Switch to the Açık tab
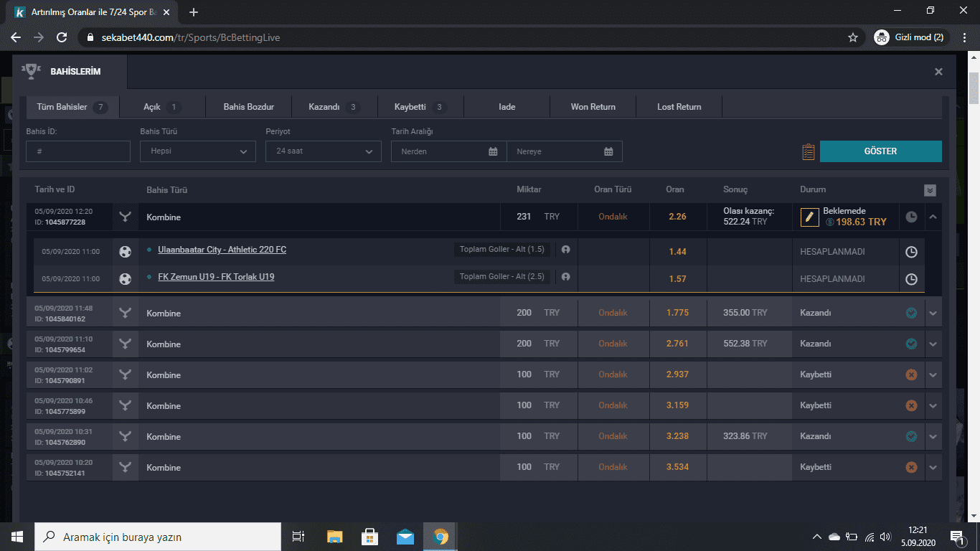 [x=162, y=107]
